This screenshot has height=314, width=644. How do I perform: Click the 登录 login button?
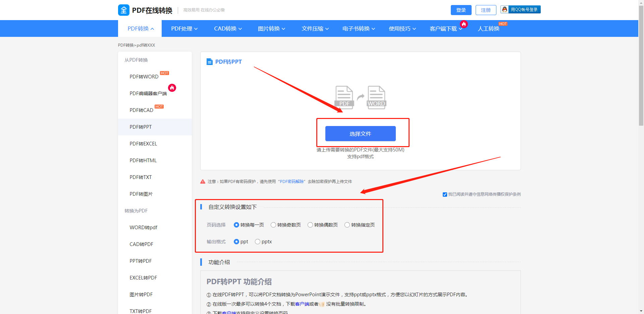pos(461,10)
